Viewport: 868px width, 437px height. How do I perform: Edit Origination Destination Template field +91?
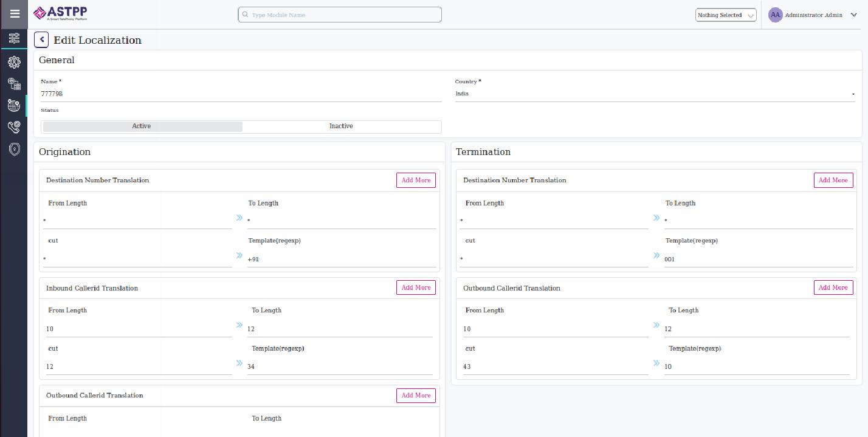(342, 259)
